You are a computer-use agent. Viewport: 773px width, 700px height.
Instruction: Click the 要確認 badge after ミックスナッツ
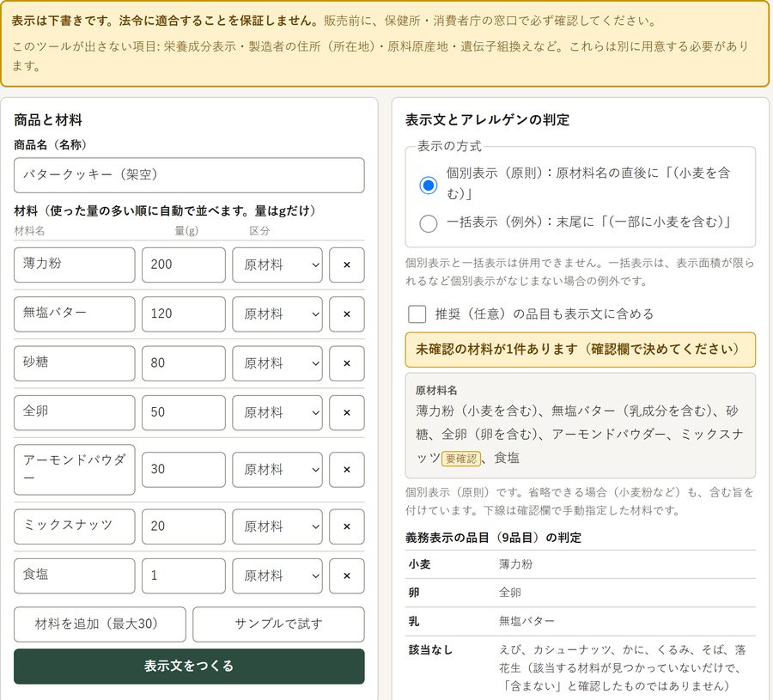click(x=461, y=459)
